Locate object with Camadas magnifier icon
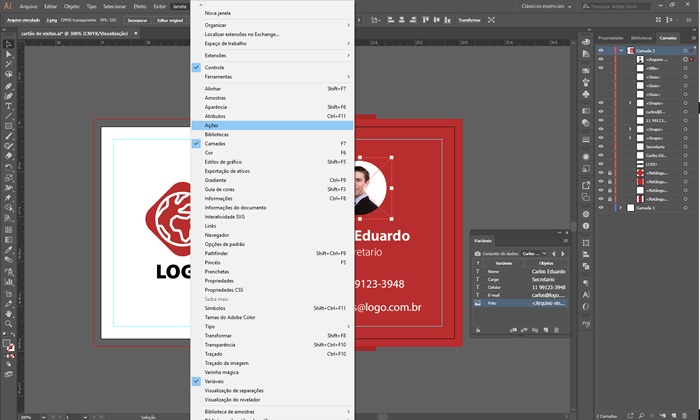700x420 pixels. click(x=641, y=416)
